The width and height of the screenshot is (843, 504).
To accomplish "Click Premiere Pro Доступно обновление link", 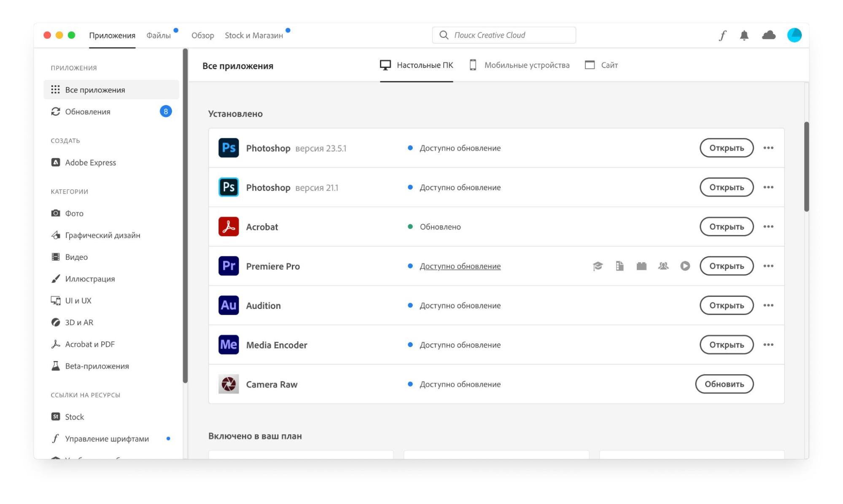I will (460, 266).
